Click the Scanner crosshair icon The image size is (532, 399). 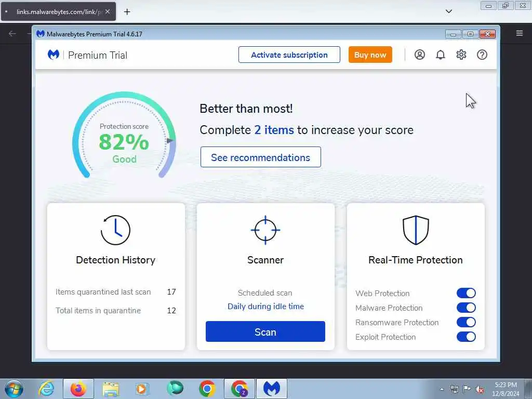pyautogui.click(x=265, y=230)
